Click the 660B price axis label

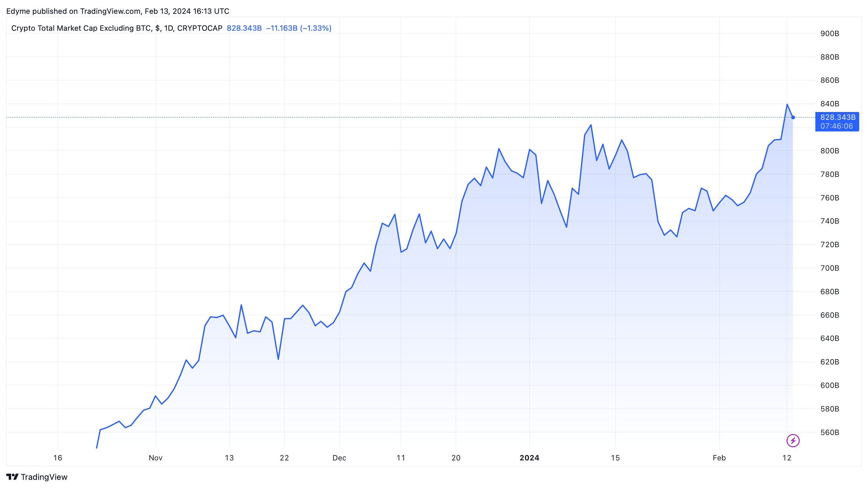point(829,315)
